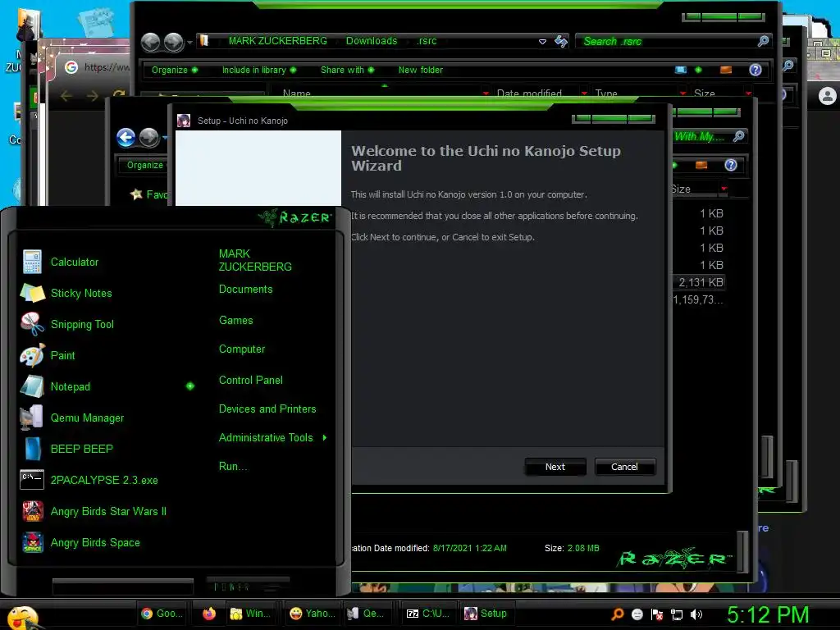Screen dimensions: 840x630
Task: Open the Run... dialog
Action: click(233, 466)
